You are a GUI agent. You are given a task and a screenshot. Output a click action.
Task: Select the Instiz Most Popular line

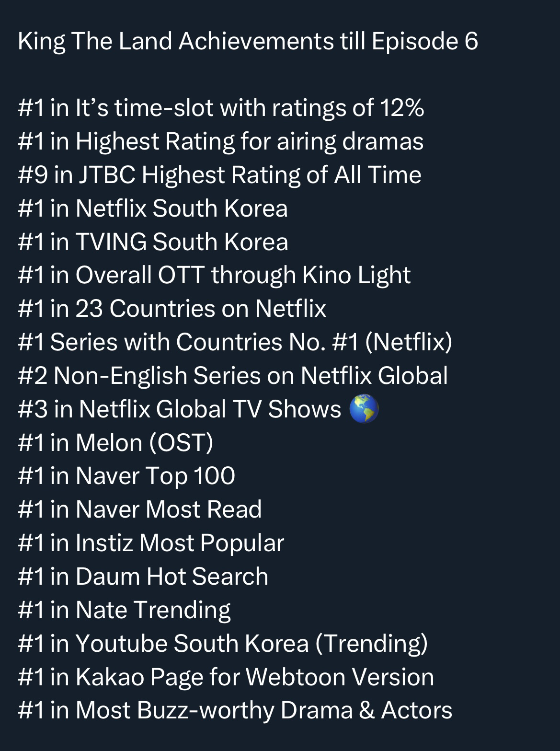click(151, 543)
